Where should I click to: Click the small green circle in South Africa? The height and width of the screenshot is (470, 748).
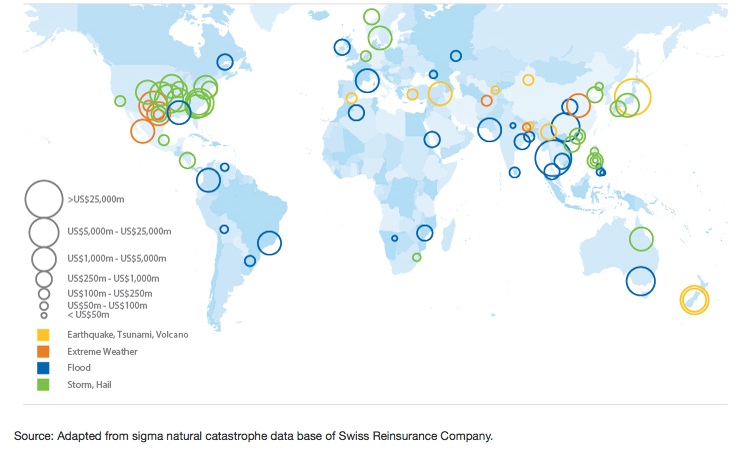coord(417,257)
